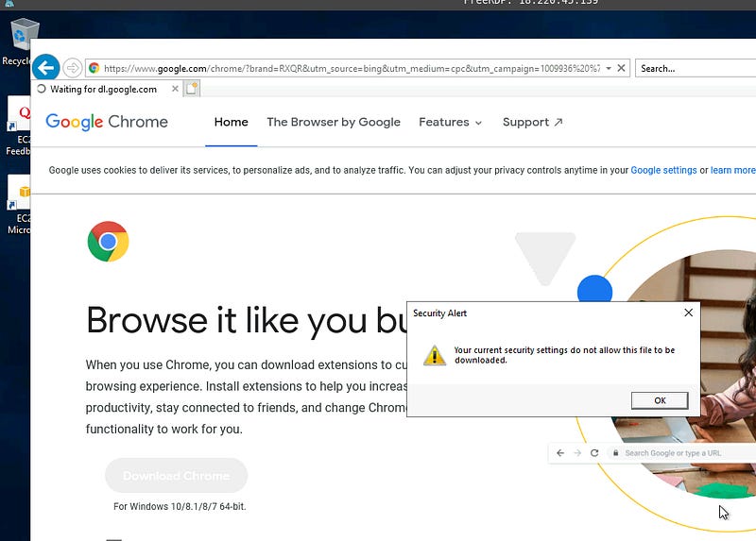Screen dimensions: 756x541
Task: Focus the Search... input box
Action: (x=696, y=68)
